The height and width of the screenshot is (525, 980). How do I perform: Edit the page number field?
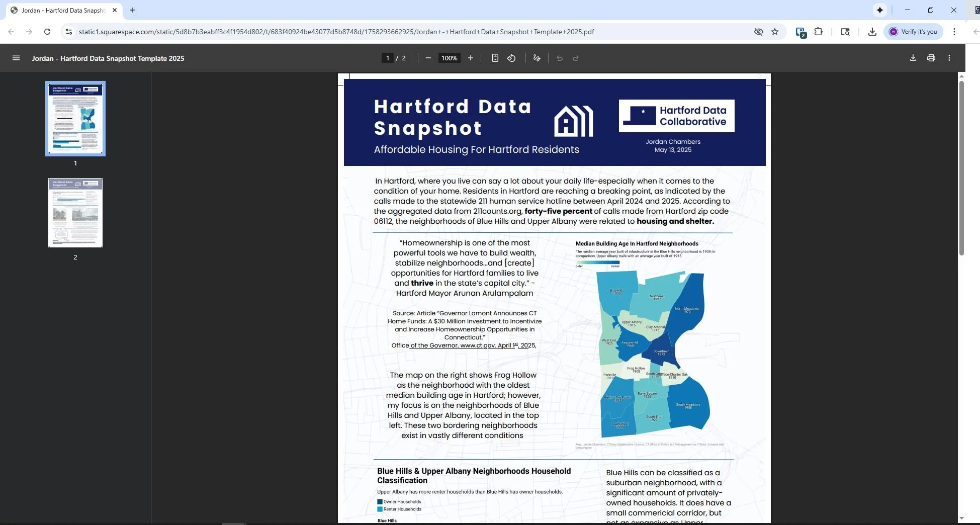click(x=387, y=58)
